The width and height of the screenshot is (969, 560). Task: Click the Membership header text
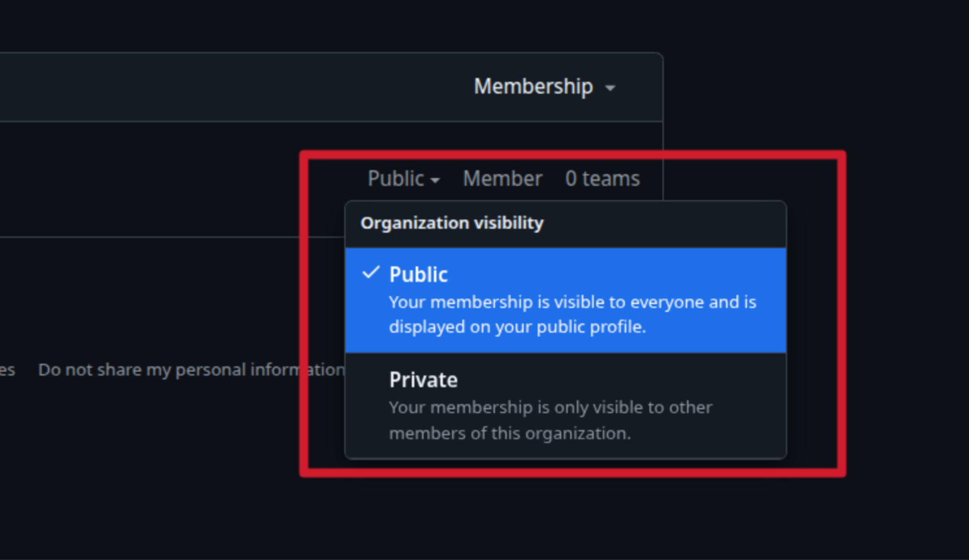[x=533, y=87]
